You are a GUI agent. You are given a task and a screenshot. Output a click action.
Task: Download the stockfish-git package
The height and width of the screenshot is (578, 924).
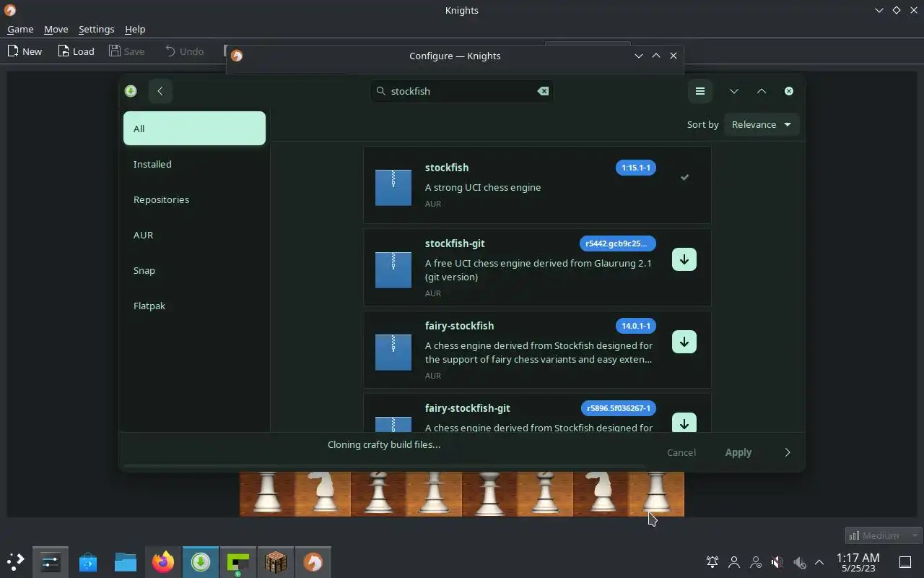[684, 259]
